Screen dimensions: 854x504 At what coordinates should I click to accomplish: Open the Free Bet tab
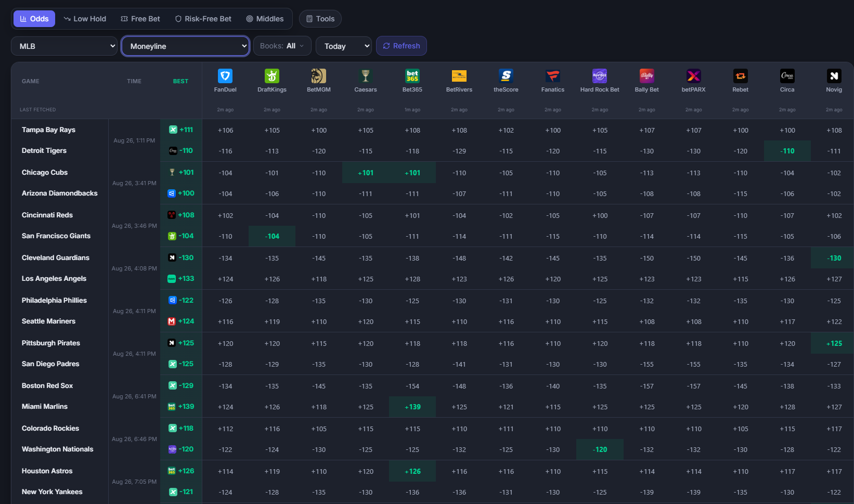[140, 19]
